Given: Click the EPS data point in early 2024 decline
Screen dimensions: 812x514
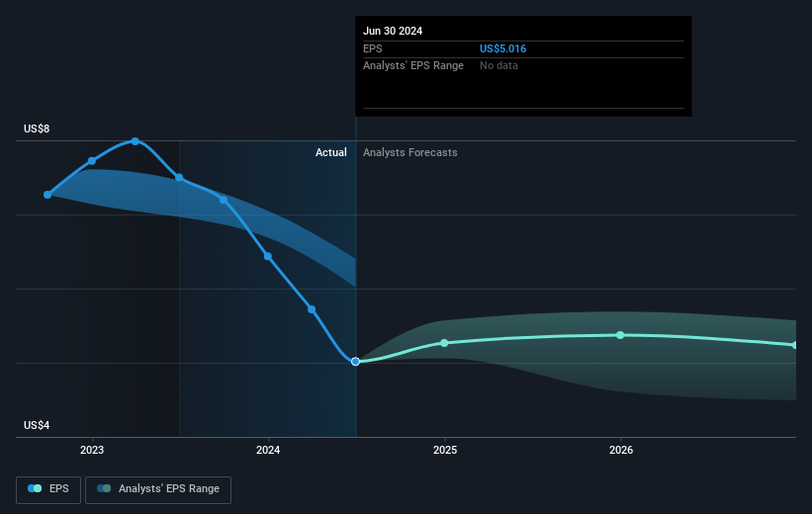Looking at the screenshot, I should [312, 309].
